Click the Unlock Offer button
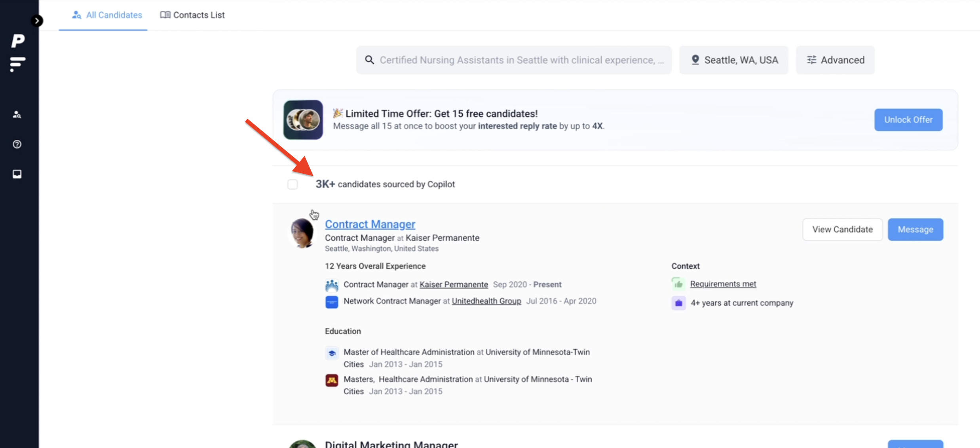 coord(908,120)
